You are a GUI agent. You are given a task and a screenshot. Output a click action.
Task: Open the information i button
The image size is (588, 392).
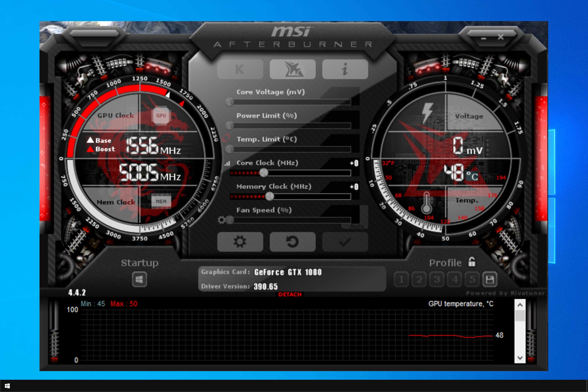345,69
